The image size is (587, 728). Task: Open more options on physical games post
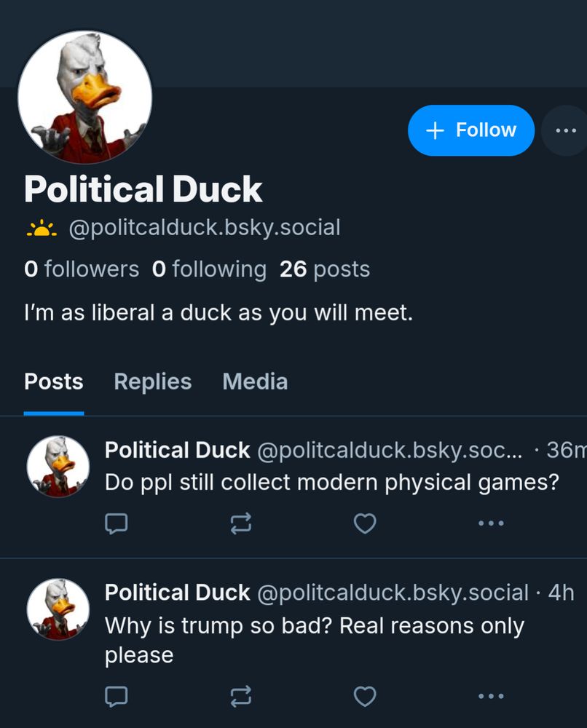click(491, 523)
